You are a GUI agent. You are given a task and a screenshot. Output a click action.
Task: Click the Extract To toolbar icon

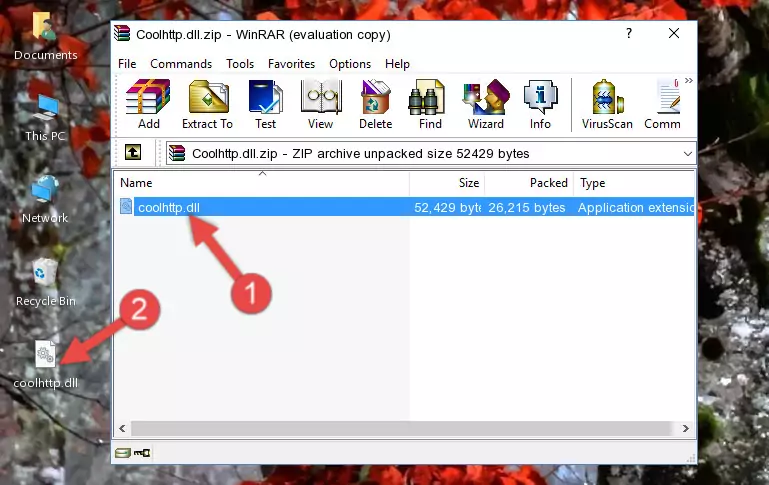(207, 104)
